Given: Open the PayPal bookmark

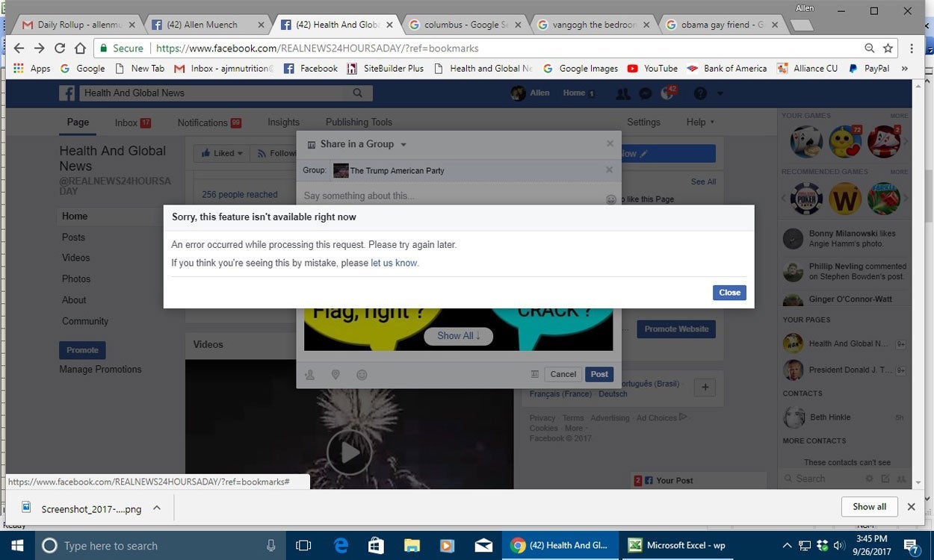Looking at the screenshot, I should click(868, 68).
